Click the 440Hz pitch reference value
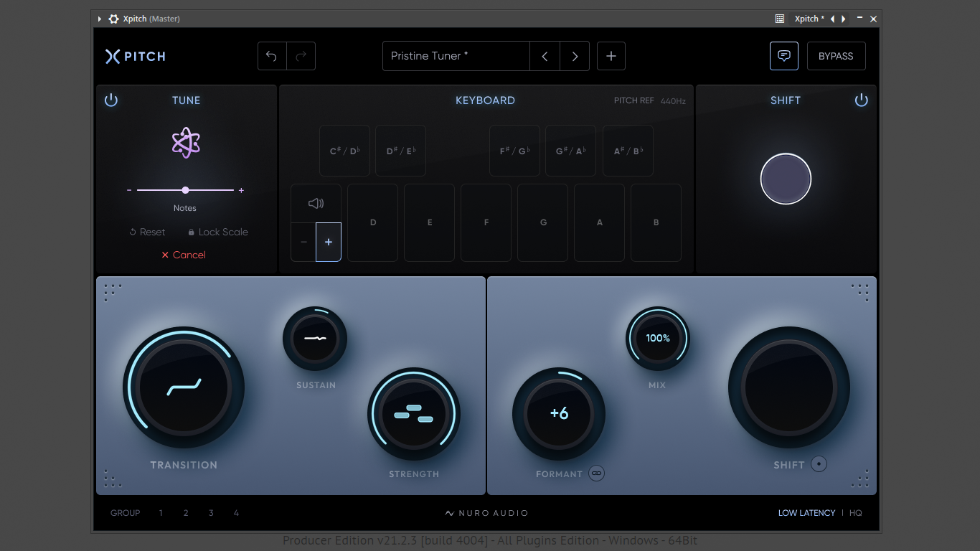Viewport: 980px width, 551px height. (673, 101)
